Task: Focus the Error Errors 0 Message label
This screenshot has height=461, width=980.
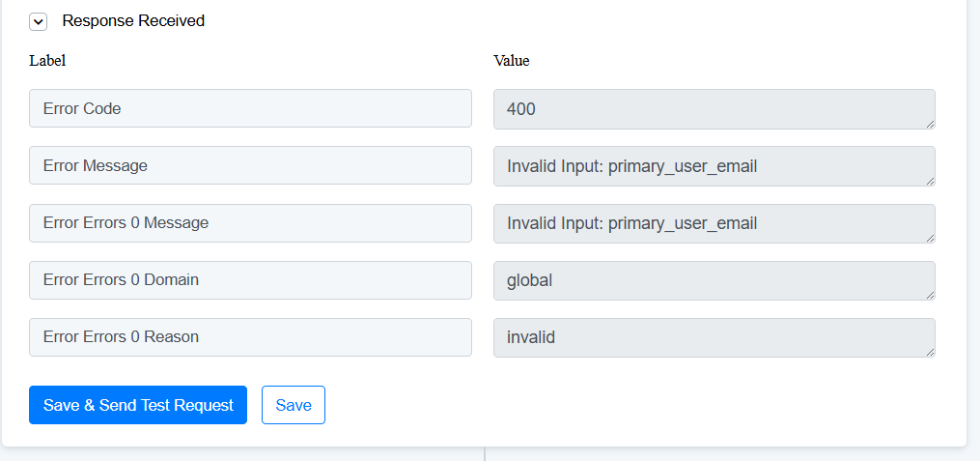Action: click(x=250, y=222)
